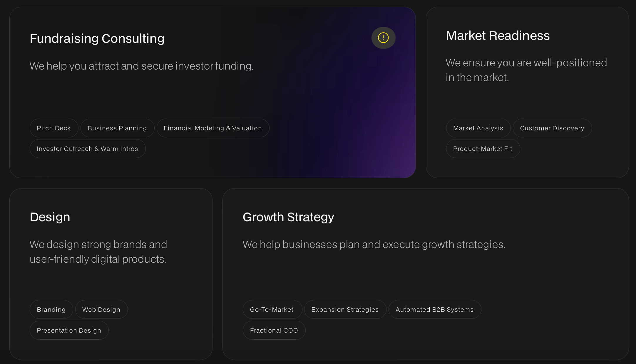Select the Presentation Design tag
Viewport: 636px width, 364px height.
pos(69,330)
